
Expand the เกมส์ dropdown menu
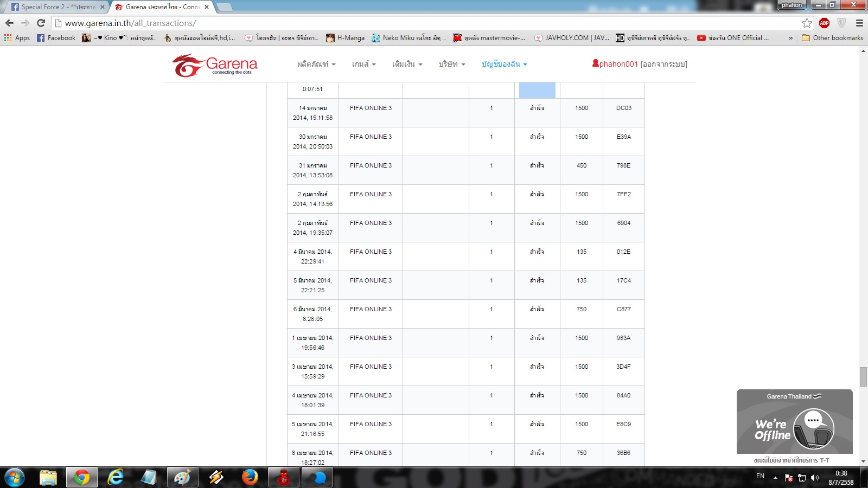(x=363, y=64)
